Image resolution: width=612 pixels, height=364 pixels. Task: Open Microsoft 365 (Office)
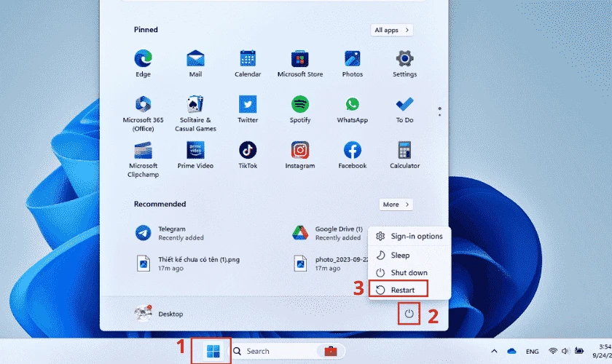click(143, 114)
